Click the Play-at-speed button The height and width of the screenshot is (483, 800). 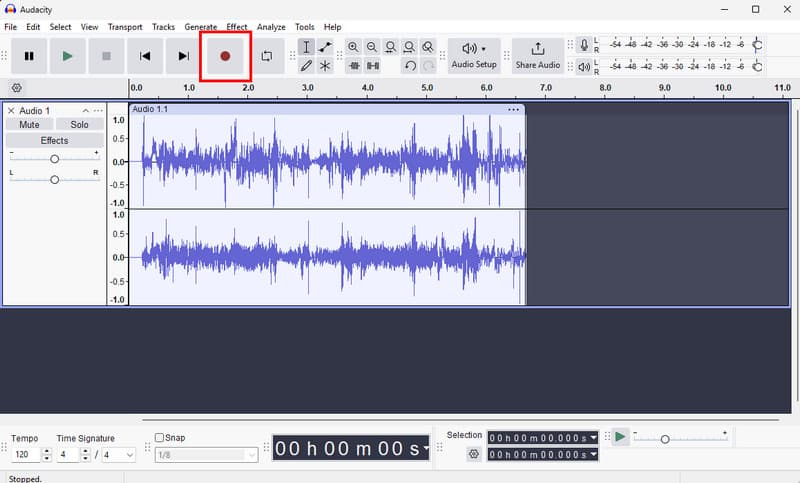coord(620,437)
